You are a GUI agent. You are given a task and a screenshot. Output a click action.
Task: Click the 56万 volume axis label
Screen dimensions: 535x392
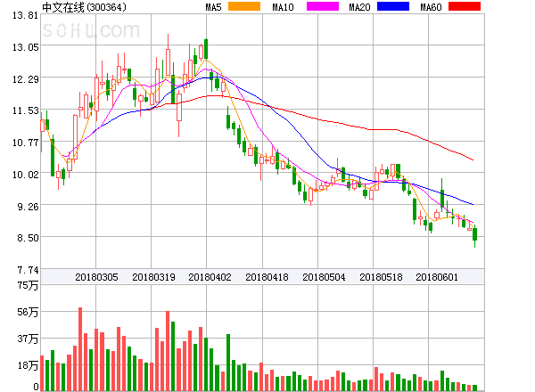coord(28,312)
